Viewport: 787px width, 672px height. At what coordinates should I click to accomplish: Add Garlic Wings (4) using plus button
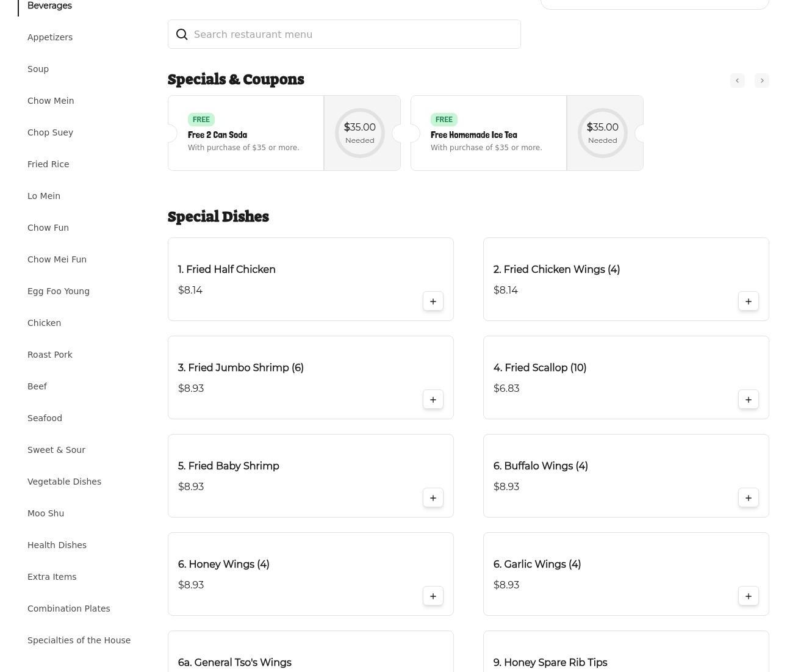click(x=749, y=596)
